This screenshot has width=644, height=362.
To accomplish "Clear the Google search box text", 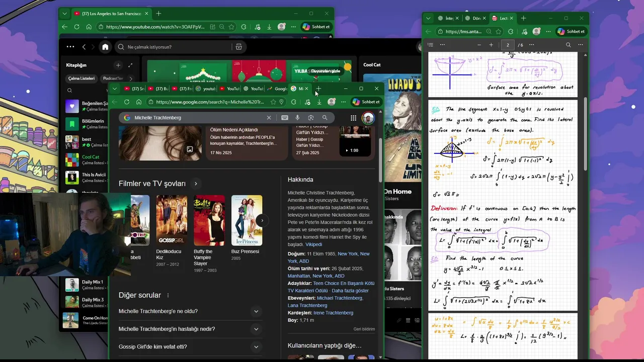I will pos(269,118).
